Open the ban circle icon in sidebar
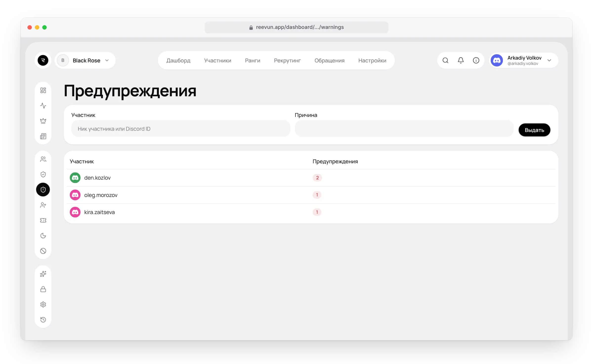Viewport: 593px width, 364px height. coord(43,251)
